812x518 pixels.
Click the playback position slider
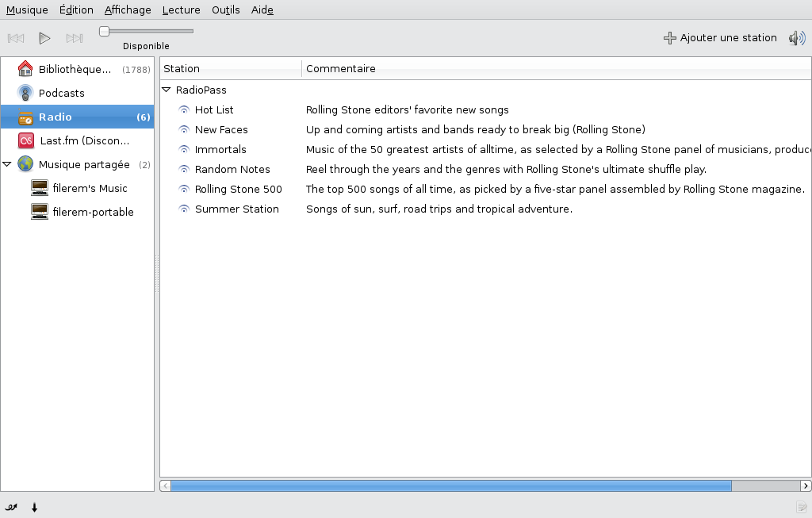coord(147,31)
